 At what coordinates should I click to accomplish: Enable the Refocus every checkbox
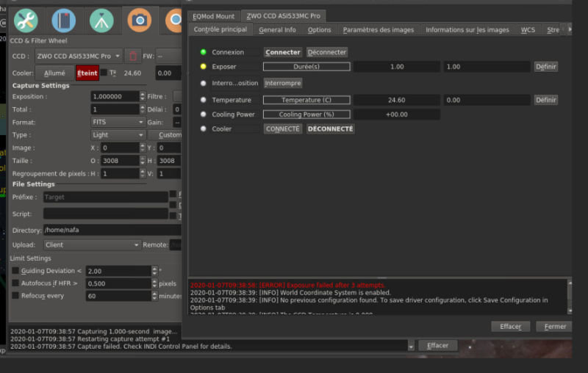point(15,295)
